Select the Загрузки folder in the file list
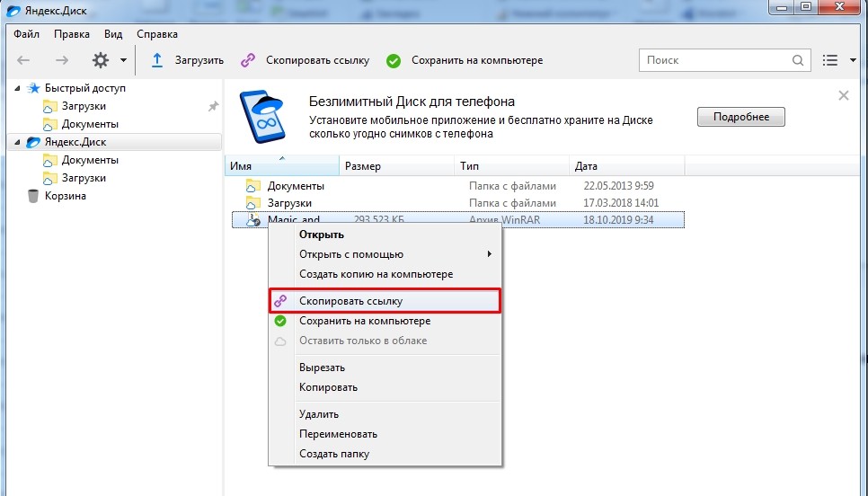The image size is (868, 496). 289,203
